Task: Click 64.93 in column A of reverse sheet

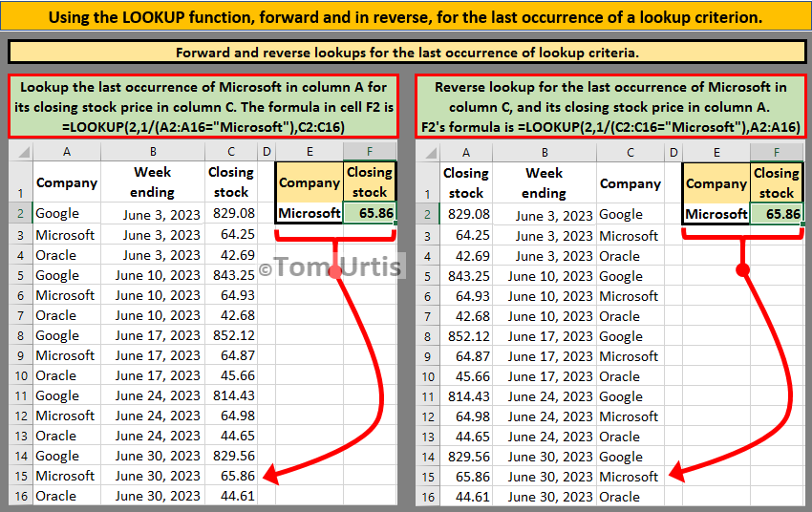Action: [x=466, y=296]
